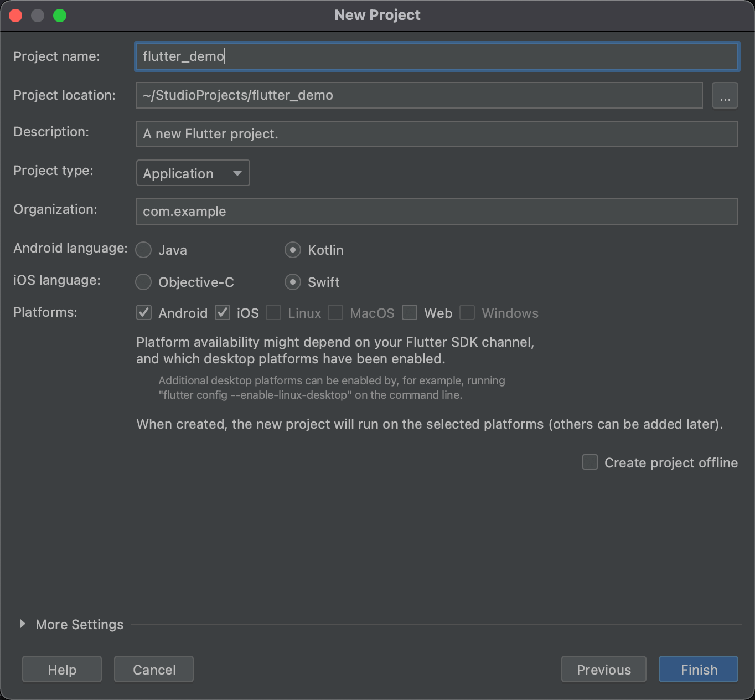Click the browse button for project location
Screen dimensions: 755x700
pos(725,95)
